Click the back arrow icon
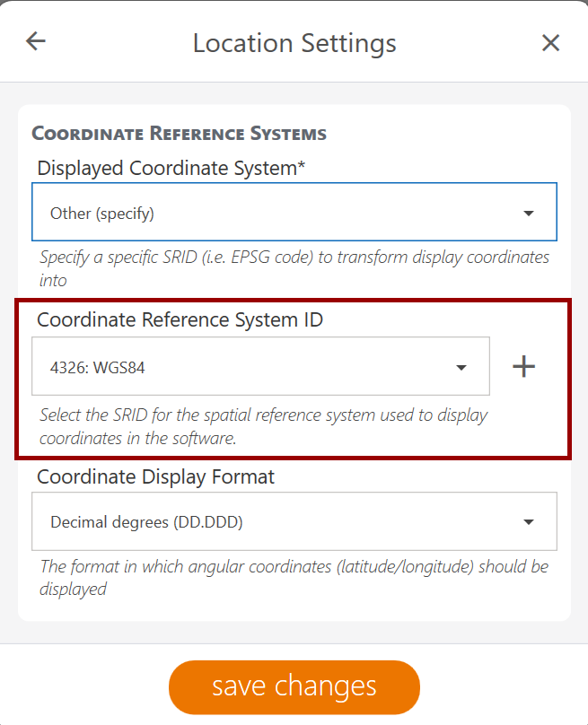588x725 pixels. tap(36, 41)
